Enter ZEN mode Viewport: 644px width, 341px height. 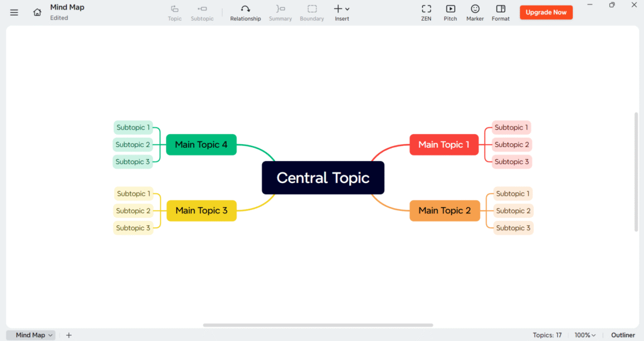(x=426, y=13)
